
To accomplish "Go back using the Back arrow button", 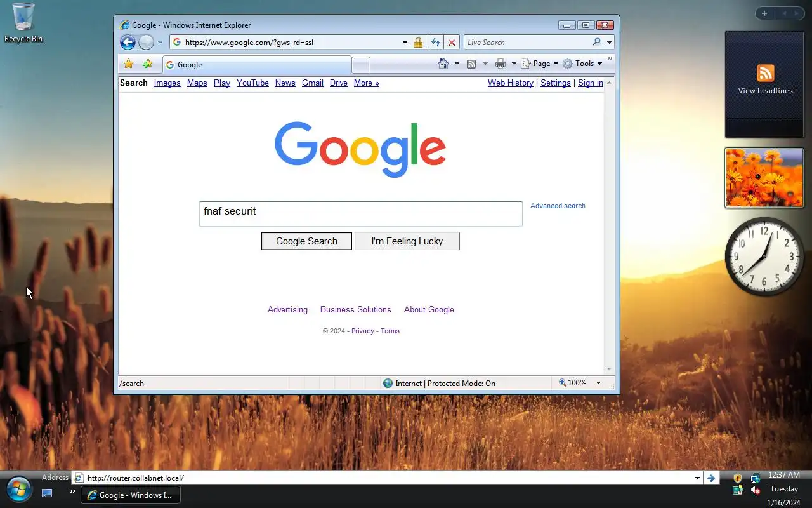I will pyautogui.click(x=128, y=43).
